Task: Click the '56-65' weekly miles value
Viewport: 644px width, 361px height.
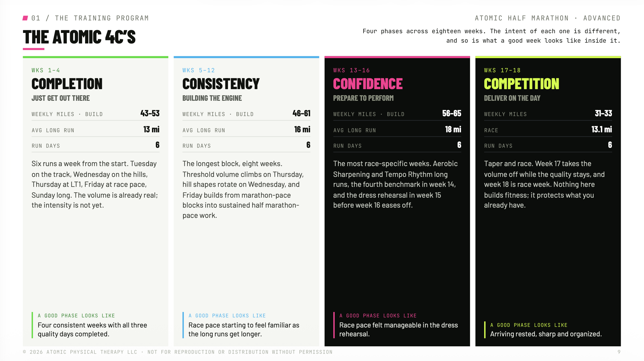Action: click(x=452, y=114)
